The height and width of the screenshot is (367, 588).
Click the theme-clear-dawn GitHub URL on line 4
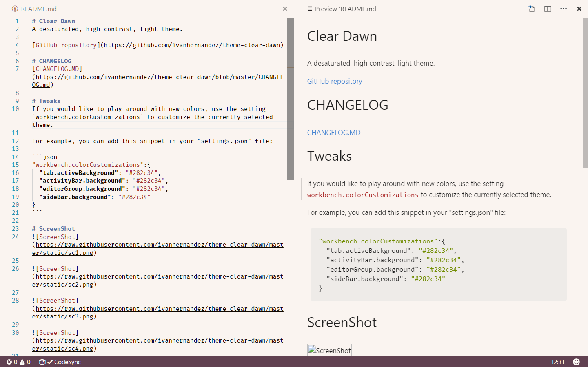click(x=192, y=45)
